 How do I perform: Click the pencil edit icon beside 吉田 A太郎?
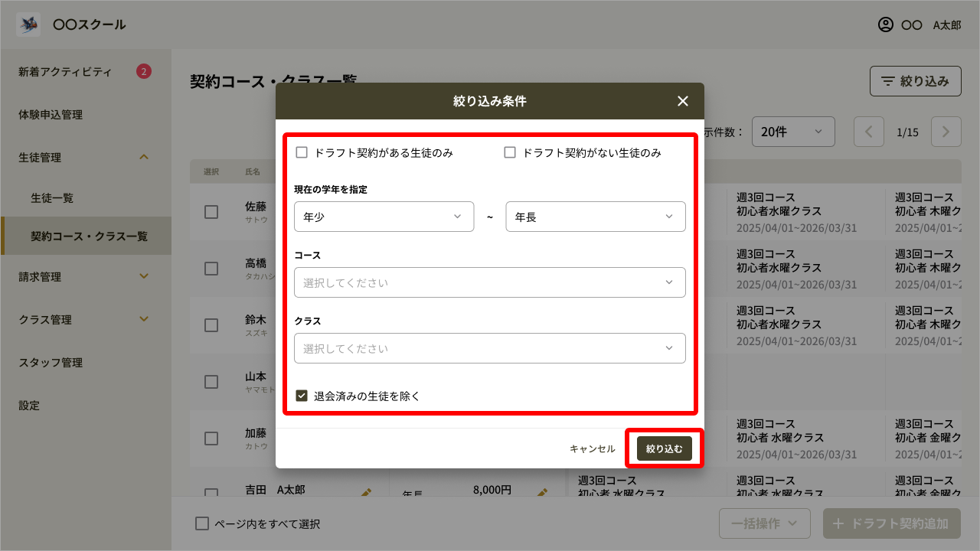click(366, 494)
